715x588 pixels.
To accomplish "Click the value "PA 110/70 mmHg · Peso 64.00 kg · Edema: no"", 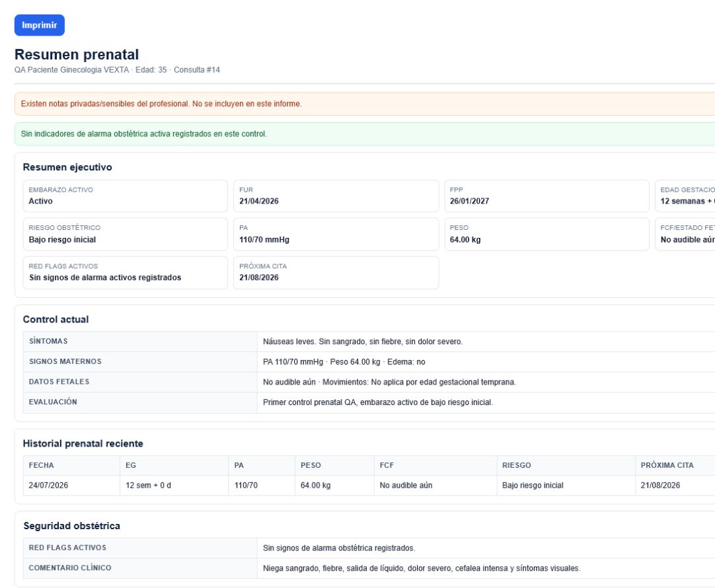I will [344, 362].
